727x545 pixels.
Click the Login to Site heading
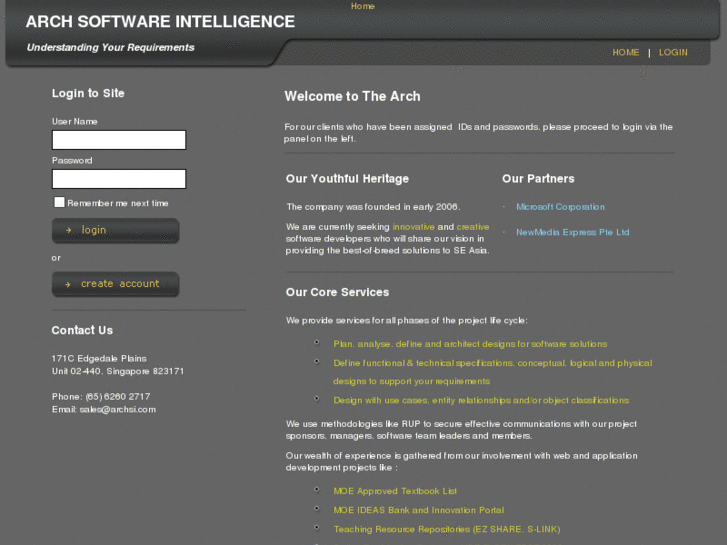88,93
